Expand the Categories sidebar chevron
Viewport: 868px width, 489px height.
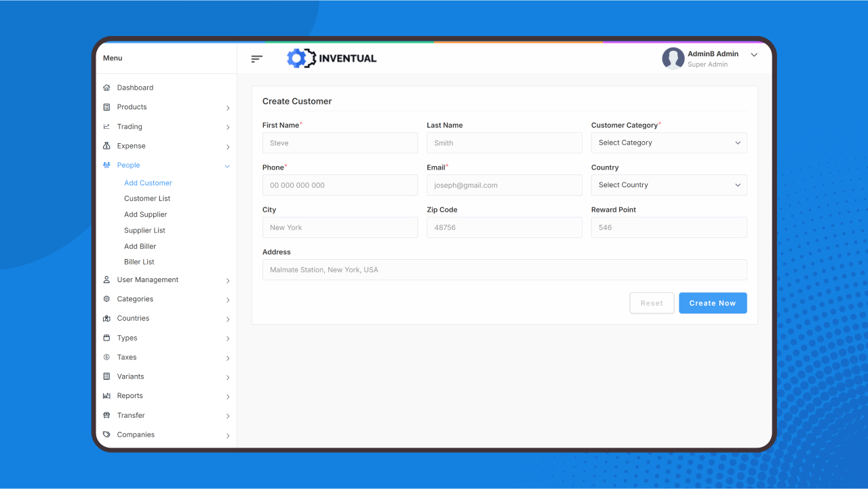click(x=226, y=299)
